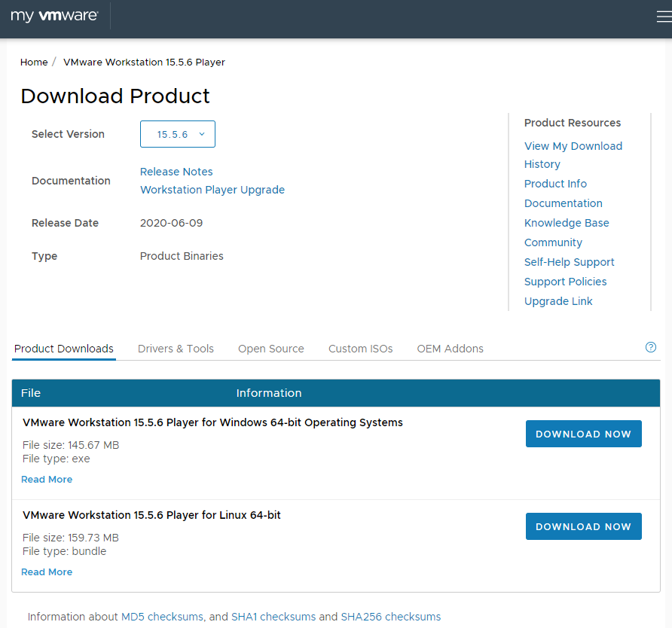The height and width of the screenshot is (628, 672).
Task: Open the SHA1 checksums link
Action: [x=273, y=617]
